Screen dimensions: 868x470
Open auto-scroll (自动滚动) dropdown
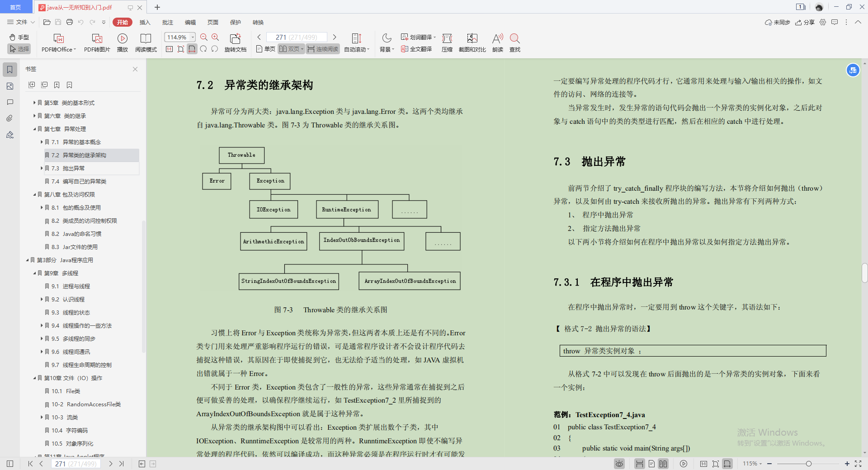click(x=357, y=43)
